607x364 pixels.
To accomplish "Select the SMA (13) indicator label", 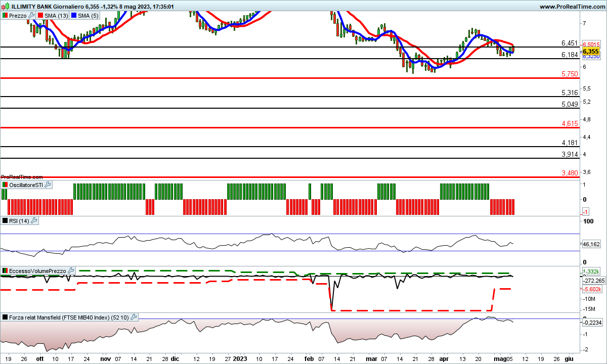I will click(56, 16).
